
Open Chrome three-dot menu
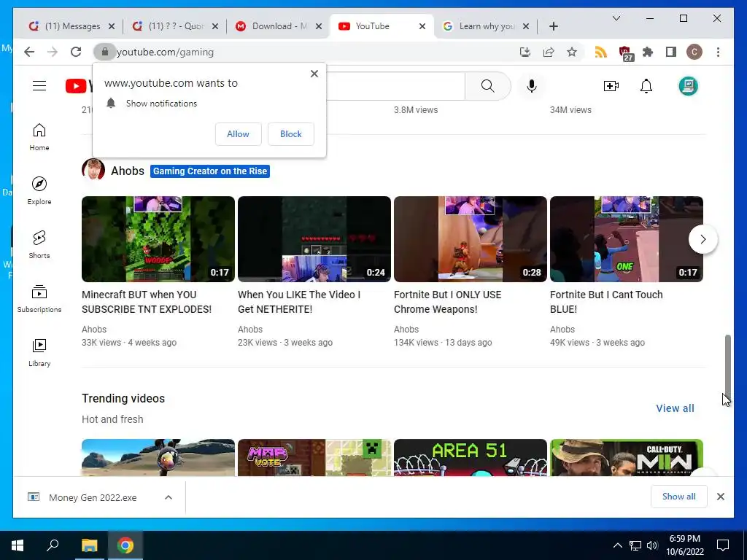tap(718, 52)
